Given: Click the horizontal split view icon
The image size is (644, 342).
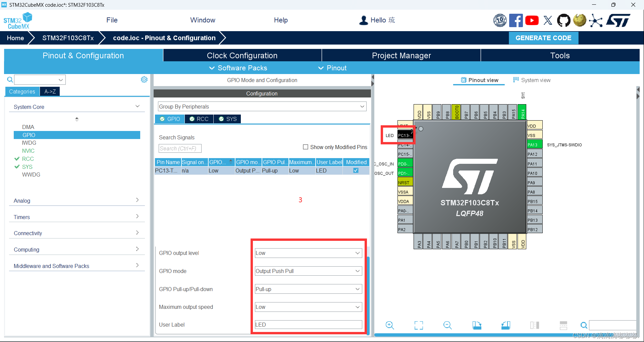Looking at the screenshot, I should point(563,325).
